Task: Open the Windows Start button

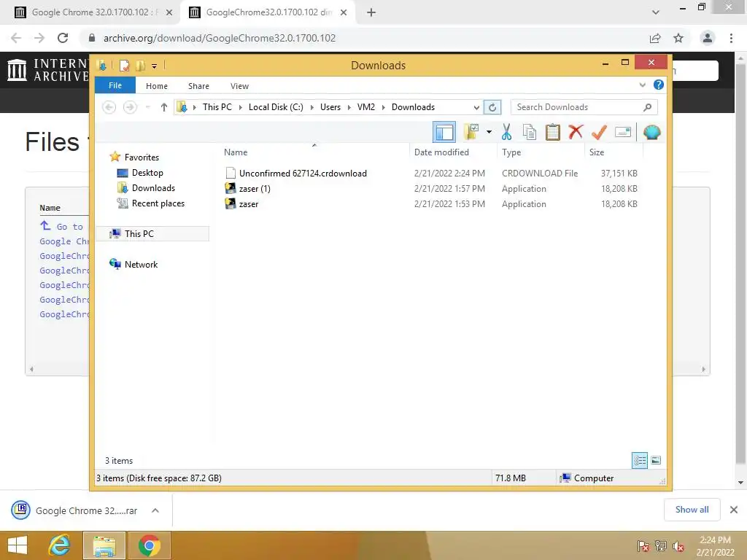Action: (18, 545)
